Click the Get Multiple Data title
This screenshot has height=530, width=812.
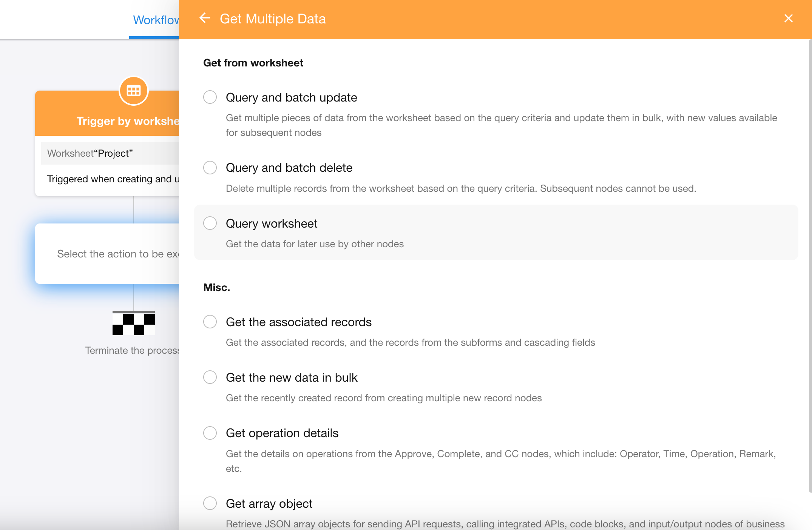pyautogui.click(x=272, y=19)
